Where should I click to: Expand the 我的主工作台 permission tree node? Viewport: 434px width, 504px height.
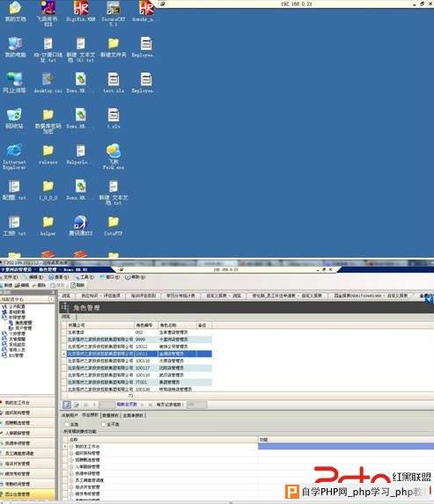click(71, 447)
